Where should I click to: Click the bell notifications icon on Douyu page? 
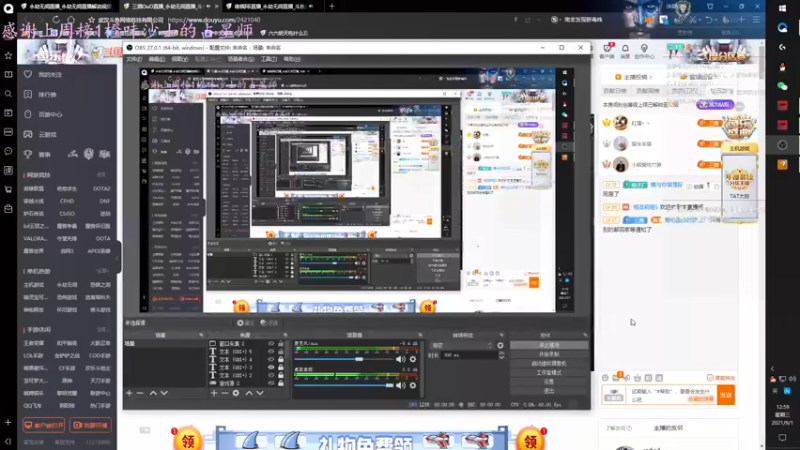[x=625, y=48]
